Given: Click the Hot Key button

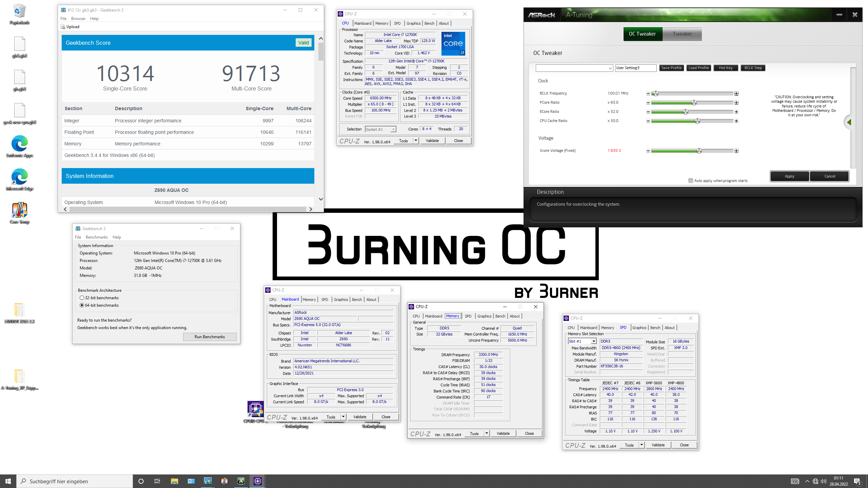Looking at the screenshot, I should click(x=726, y=68).
